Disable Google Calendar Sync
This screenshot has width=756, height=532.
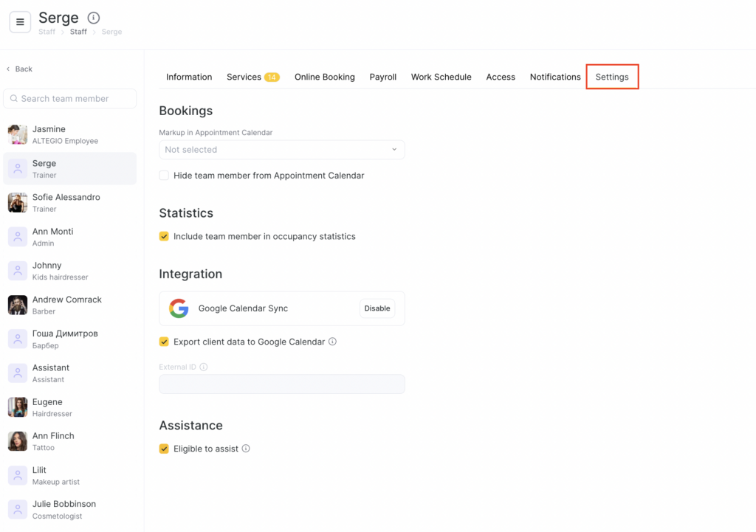click(377, 308)
